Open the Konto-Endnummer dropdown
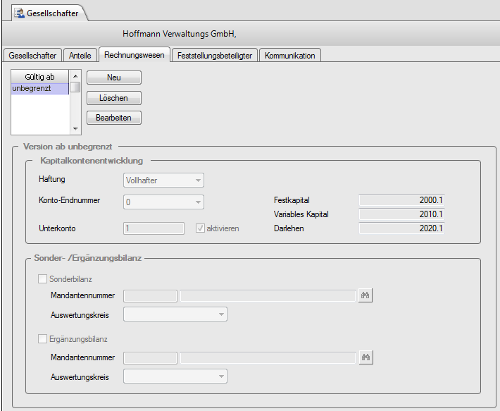The width and height of the screenshot is (500, 411). pyautogui.click(x=163, y=202)
